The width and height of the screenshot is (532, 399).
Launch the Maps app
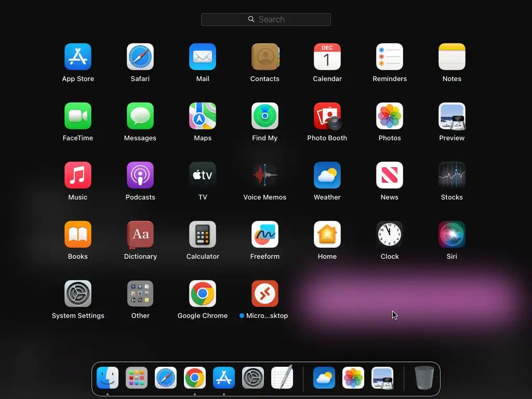point(203,116)
